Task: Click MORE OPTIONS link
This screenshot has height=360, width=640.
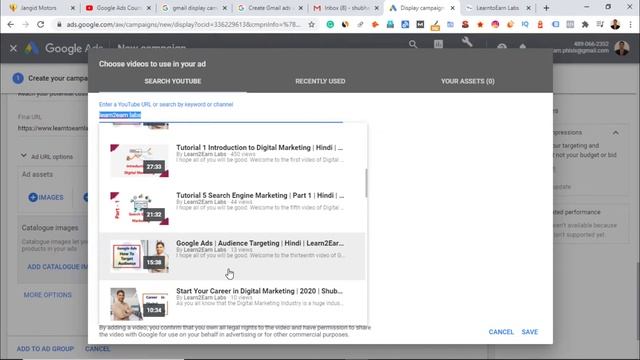Action: pos(47,295)
